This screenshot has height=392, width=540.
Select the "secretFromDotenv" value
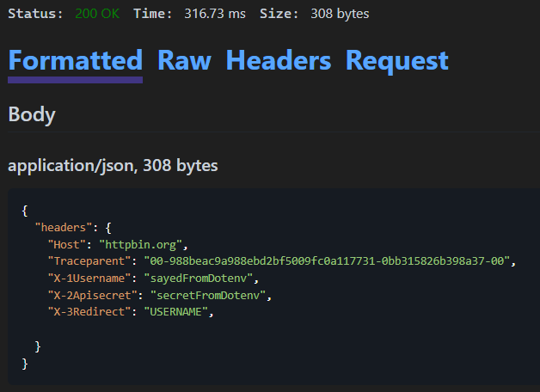pos(208,296)
